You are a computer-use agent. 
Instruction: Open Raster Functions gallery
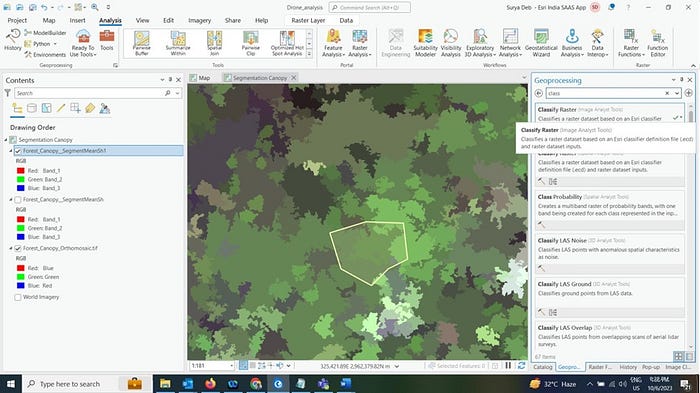(631, 43)
